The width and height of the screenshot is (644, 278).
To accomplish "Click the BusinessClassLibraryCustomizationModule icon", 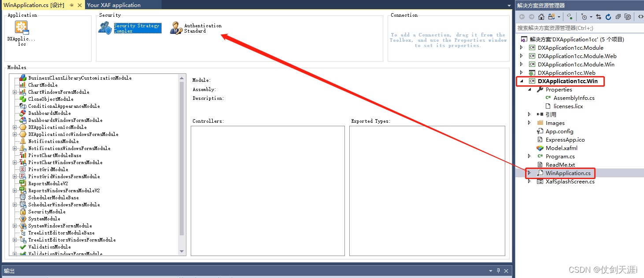I will (x=22, y=78).
